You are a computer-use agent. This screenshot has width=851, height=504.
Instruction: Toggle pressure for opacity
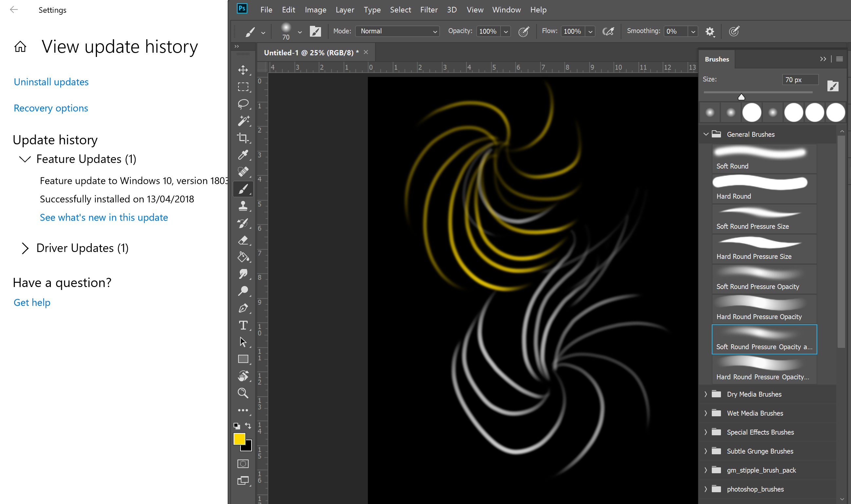point(523,32)
